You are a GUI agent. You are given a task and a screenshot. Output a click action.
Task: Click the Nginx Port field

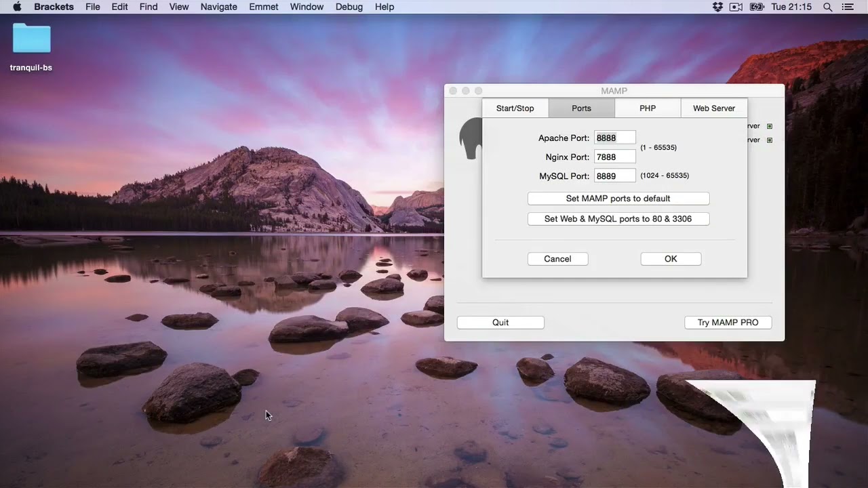pos(615,157)
